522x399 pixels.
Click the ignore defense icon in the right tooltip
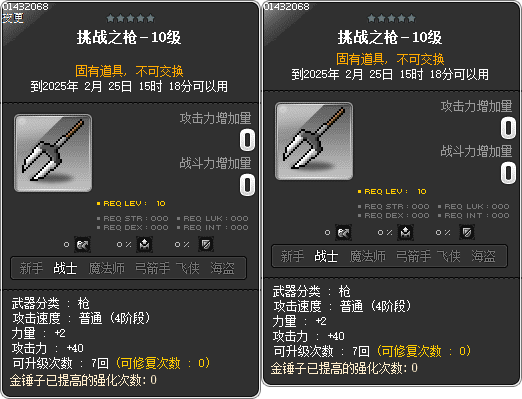pos(406,233)
